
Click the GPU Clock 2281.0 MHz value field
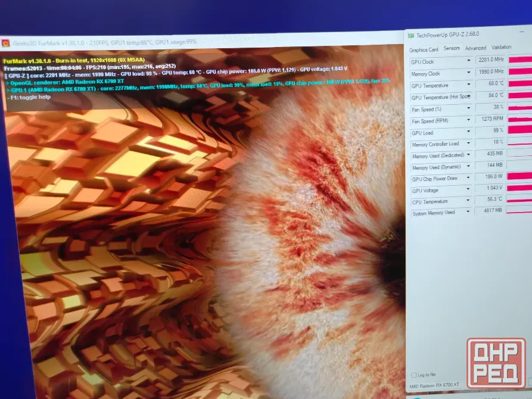pos(491,60)
